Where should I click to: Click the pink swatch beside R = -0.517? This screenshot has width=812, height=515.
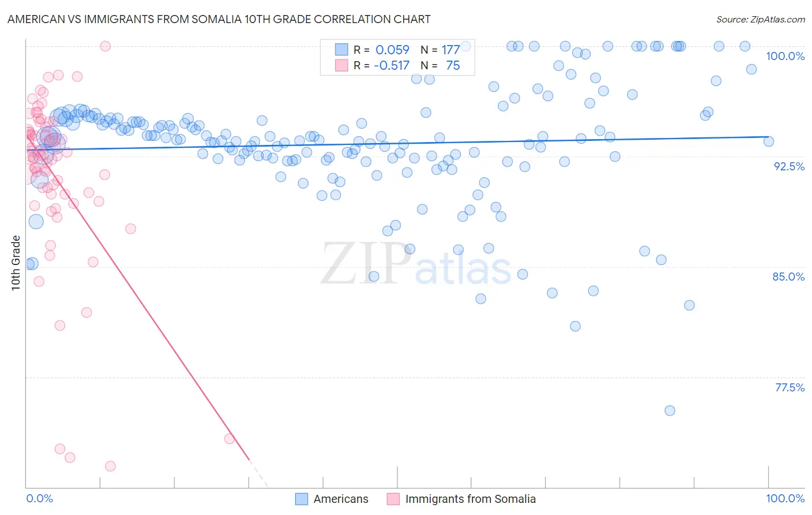tap(342, 65)
